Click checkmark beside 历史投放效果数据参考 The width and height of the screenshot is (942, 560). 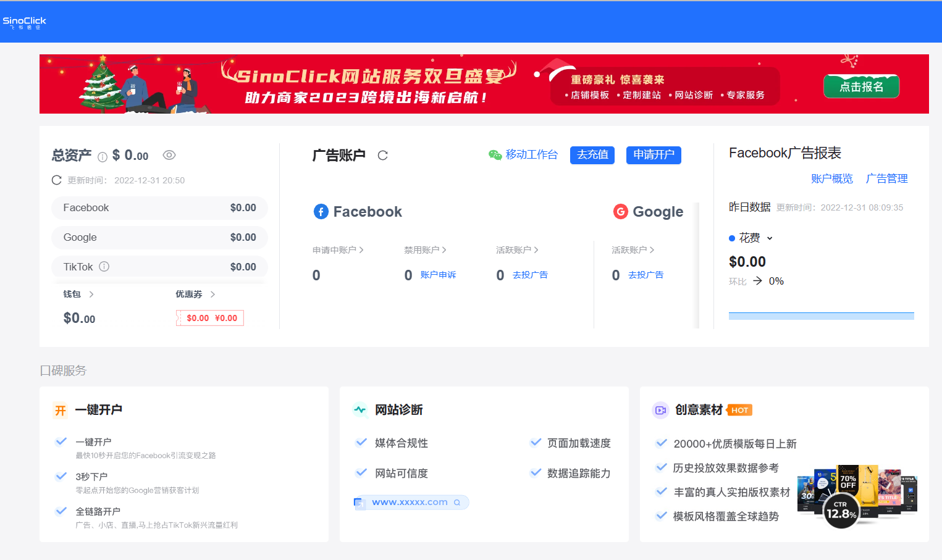coord(662,467)
